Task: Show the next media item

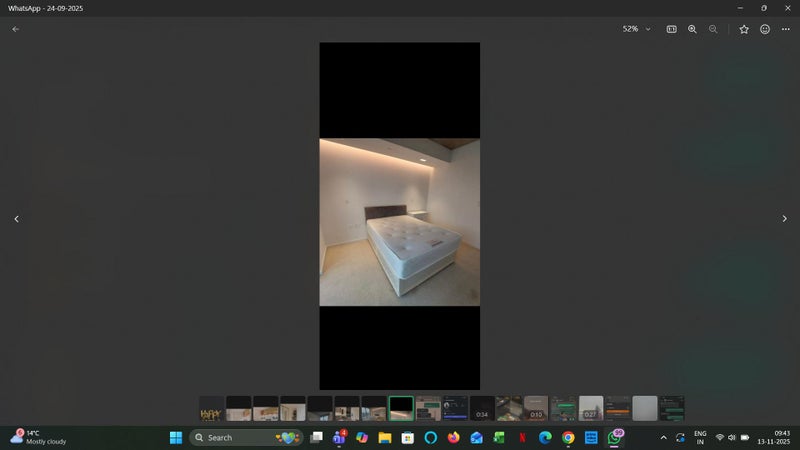Action: click(784, 218)
